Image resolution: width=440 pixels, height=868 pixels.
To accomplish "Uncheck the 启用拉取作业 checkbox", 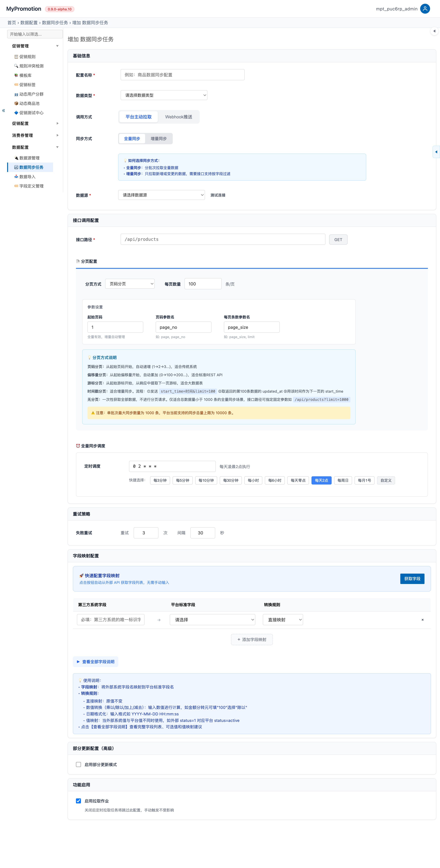I will (79, 801).
